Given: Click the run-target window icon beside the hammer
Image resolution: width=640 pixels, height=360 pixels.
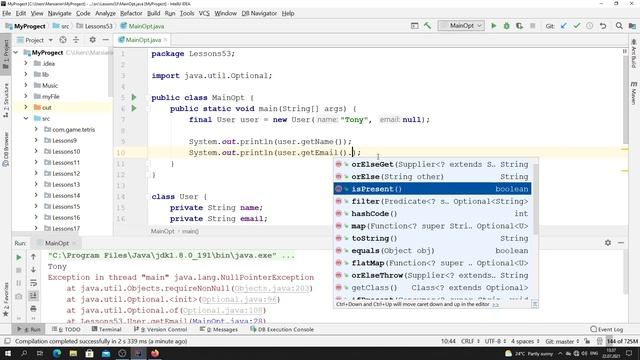Looking at the screenshot, I should pos(414,26).
